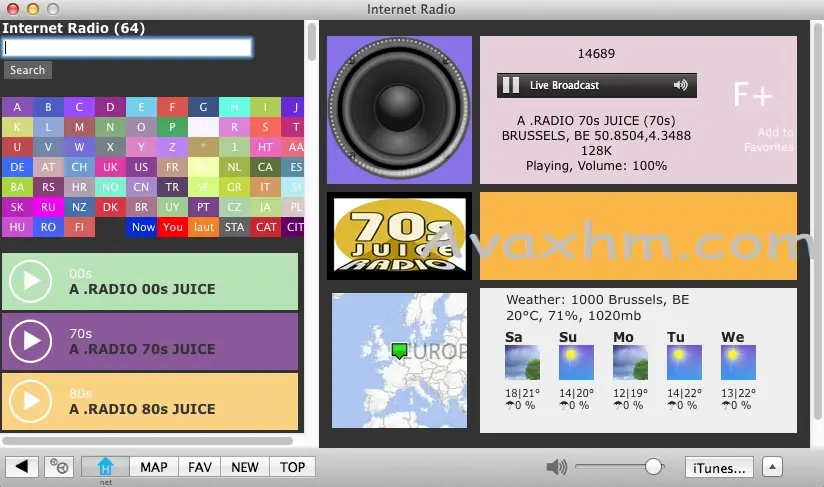The height and width of the screenshot is (487, 824).
Task: Click the Sa weather forecast icon
Action: coord(522,362)
